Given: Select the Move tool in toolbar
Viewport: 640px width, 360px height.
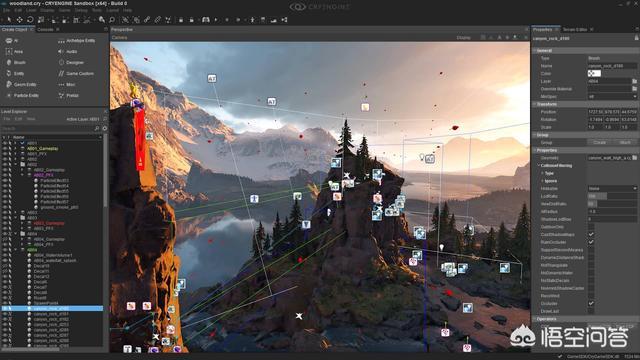Looking at the screenshot, I should 19,20.
